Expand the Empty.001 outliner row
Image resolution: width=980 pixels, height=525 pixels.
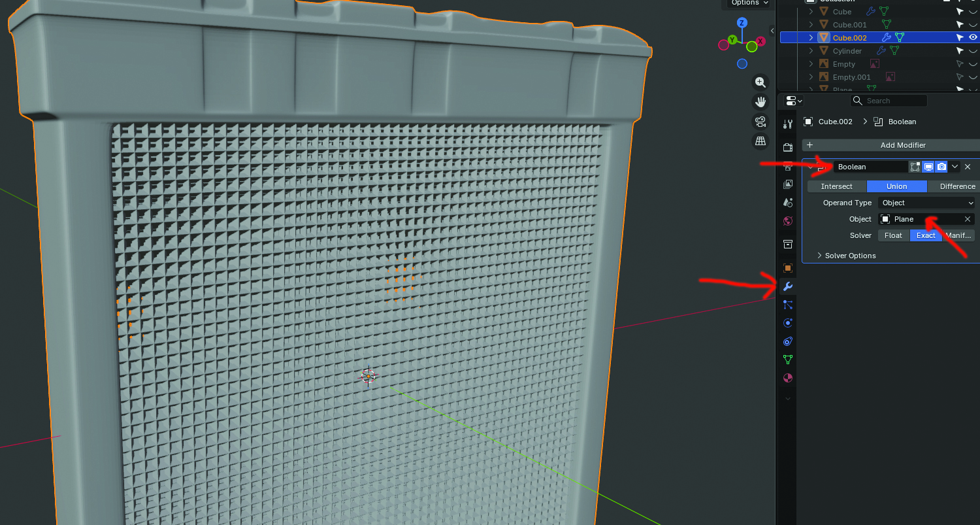[x=811, y=77]
